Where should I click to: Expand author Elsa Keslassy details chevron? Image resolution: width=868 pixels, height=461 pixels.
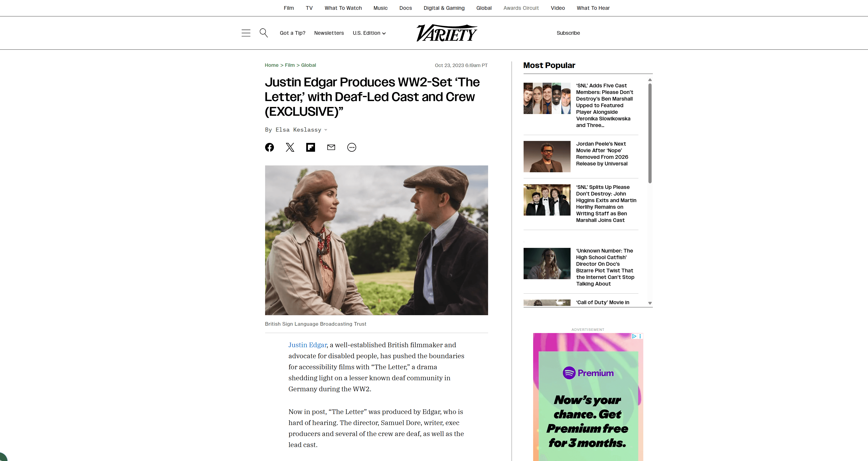click(326, 130)
